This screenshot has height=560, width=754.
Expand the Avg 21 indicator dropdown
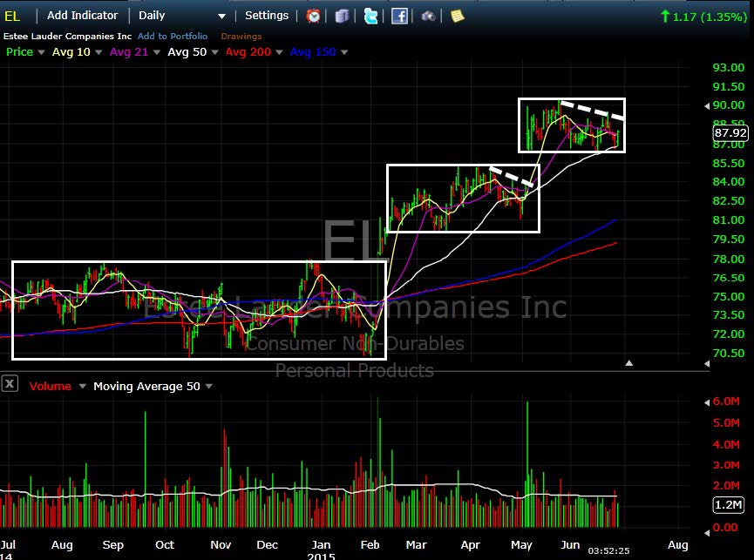click(156, 52)
